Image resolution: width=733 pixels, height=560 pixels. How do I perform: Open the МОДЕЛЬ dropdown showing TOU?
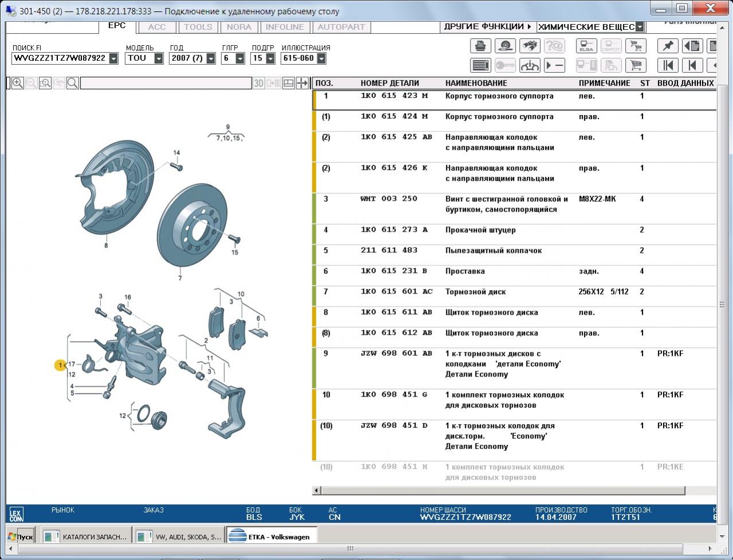[159, 58]
